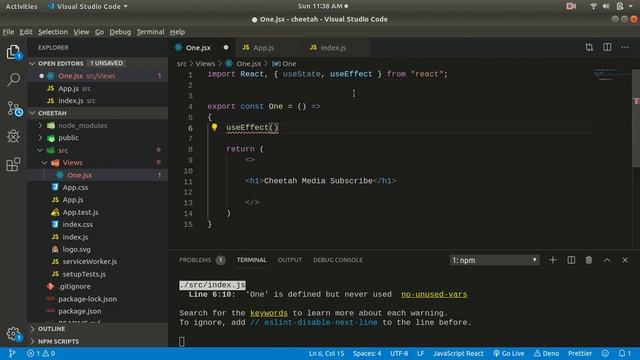The width and height of the screenshot is (640, 360).
Task: Open the Debug view in activity bar
Action: pyautogui.click(x=13, y=136)
